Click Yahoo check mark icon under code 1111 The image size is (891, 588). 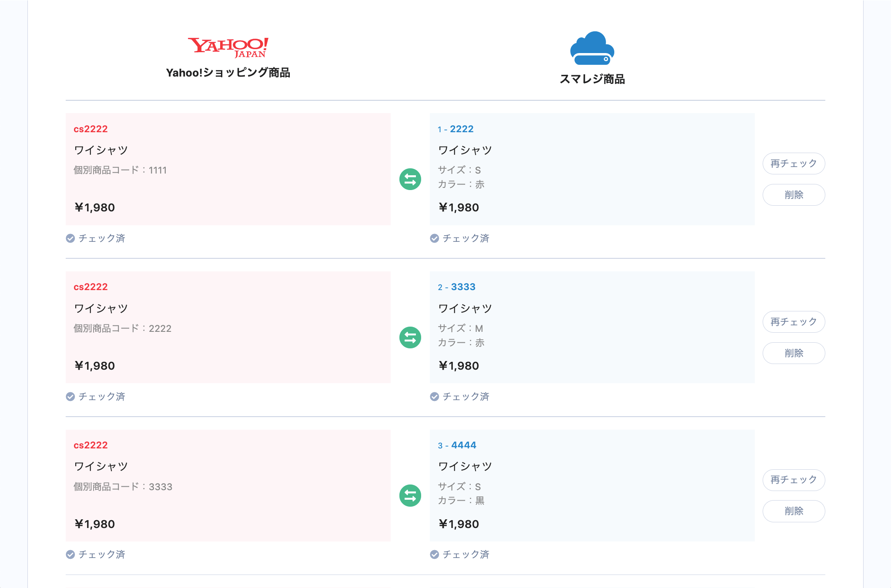pos(70,238)
